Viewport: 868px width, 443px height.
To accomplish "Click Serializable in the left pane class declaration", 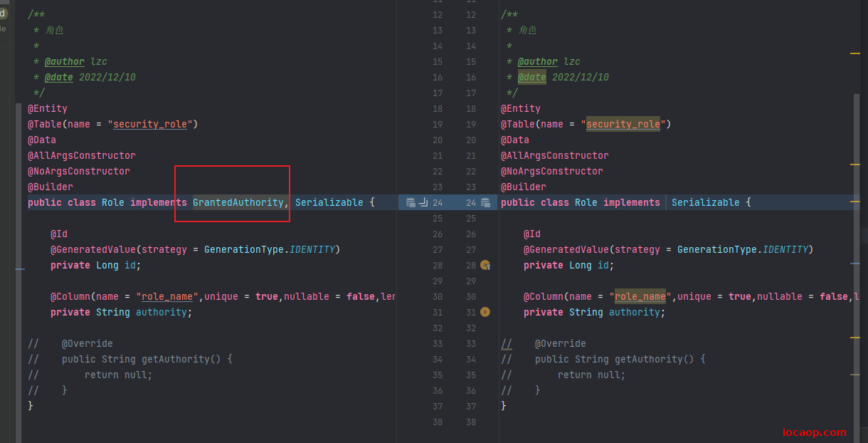I will tap(329, 203).
